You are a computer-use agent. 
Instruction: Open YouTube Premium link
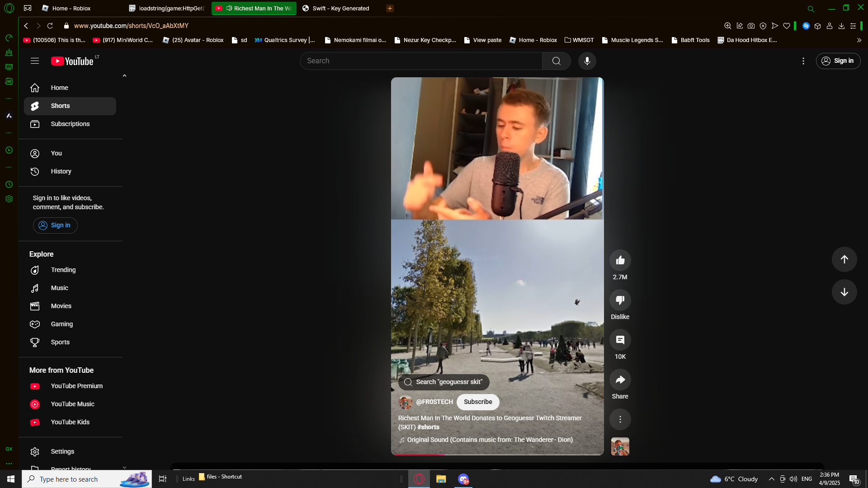pyautogui.click(x=70, y=386)
